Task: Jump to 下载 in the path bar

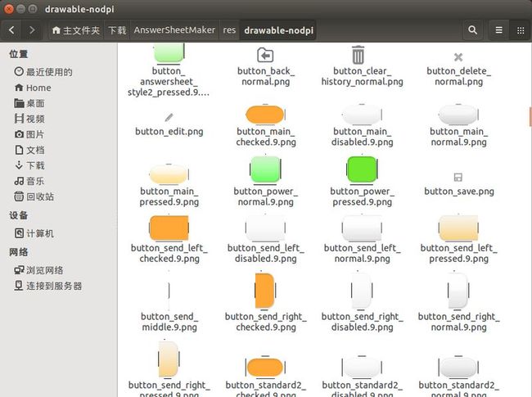Action: pos(117,30)
